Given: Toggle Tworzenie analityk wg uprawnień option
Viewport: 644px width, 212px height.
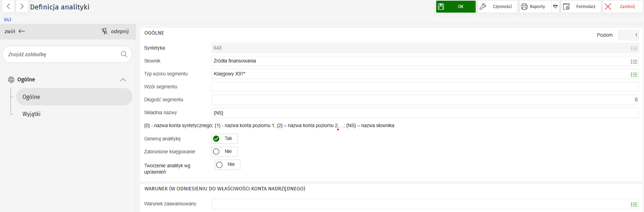Looking at the screenshot, I should [x=219, y=165].
